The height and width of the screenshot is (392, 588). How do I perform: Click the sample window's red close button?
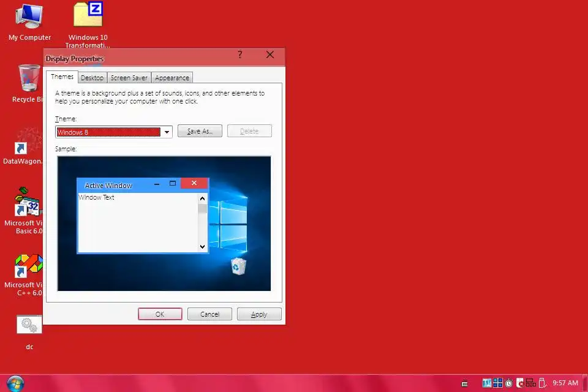tap(194, 183)
